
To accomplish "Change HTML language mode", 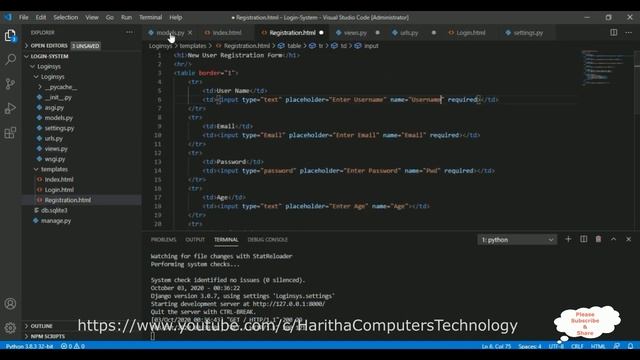I will coord(598,346).
